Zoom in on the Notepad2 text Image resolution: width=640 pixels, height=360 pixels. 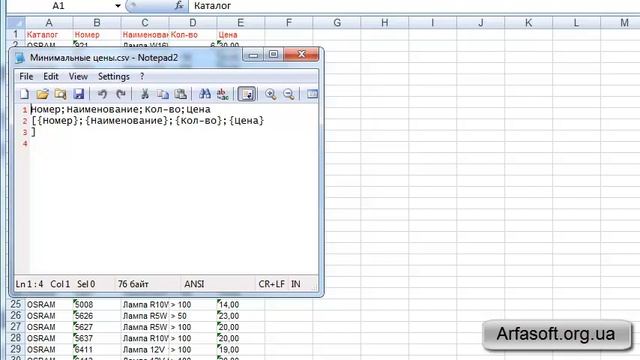pyautogui.click(x=270, y=94)
